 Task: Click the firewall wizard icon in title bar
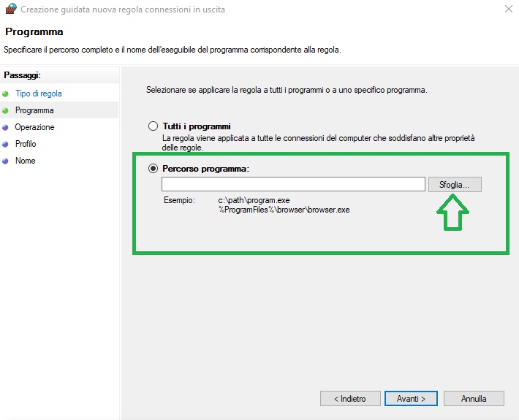point(11,9)
